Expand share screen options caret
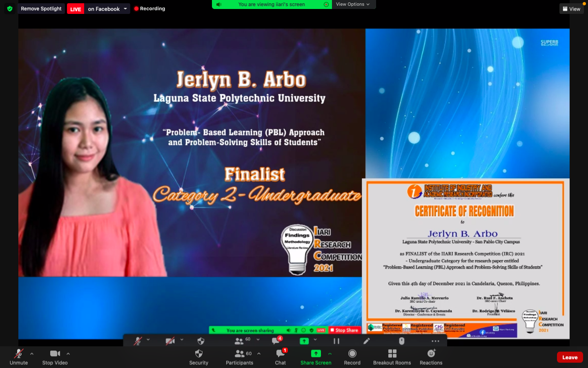Screen dimensions: 588x368 (330, 354)
